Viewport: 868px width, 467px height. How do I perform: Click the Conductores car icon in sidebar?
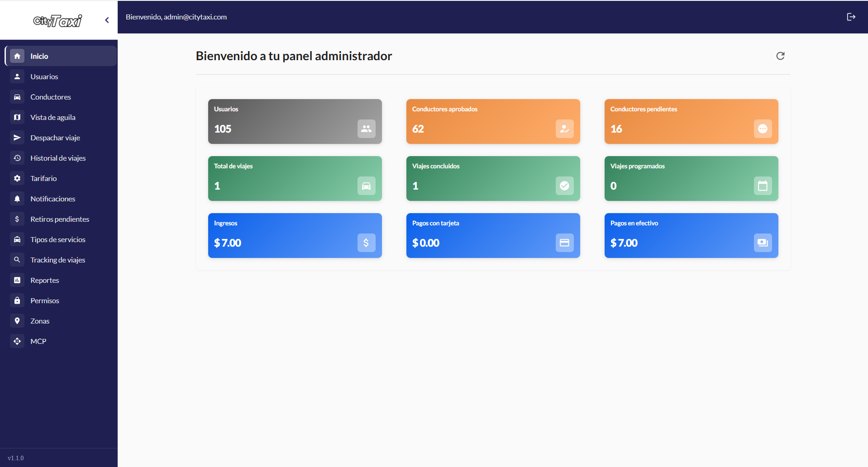point(17,97)
